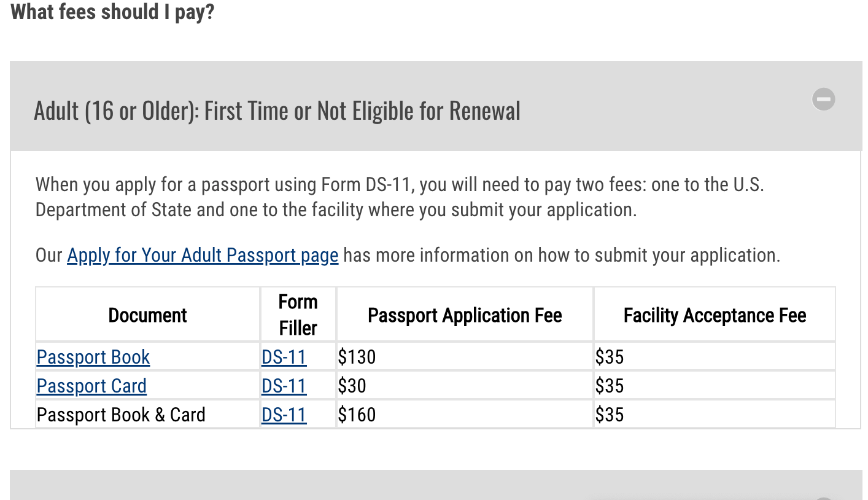This screenshot has height=500, width=868.
Task: Click the Passport Book & Card row label
Action: 121,415
